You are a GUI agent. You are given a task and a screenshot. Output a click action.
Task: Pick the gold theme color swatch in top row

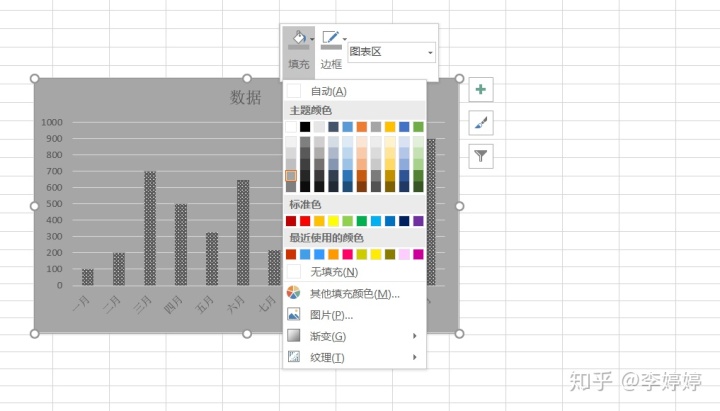pos(390,127)
